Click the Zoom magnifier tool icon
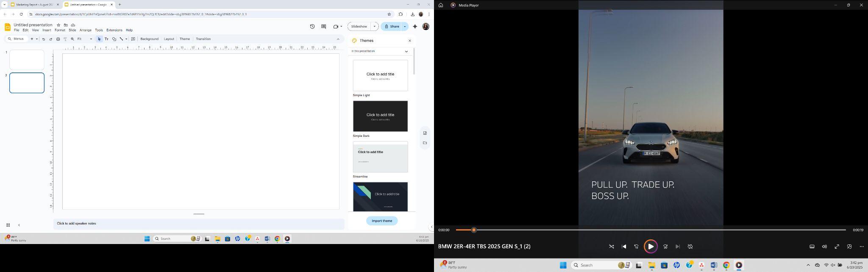The image size is (868, 272). click(72, 39)
